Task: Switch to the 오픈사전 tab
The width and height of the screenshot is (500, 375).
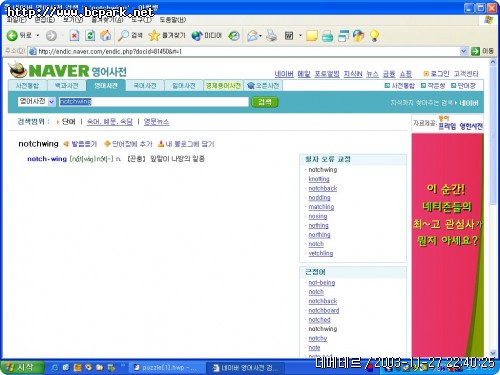Action: (x=263, y=86)
